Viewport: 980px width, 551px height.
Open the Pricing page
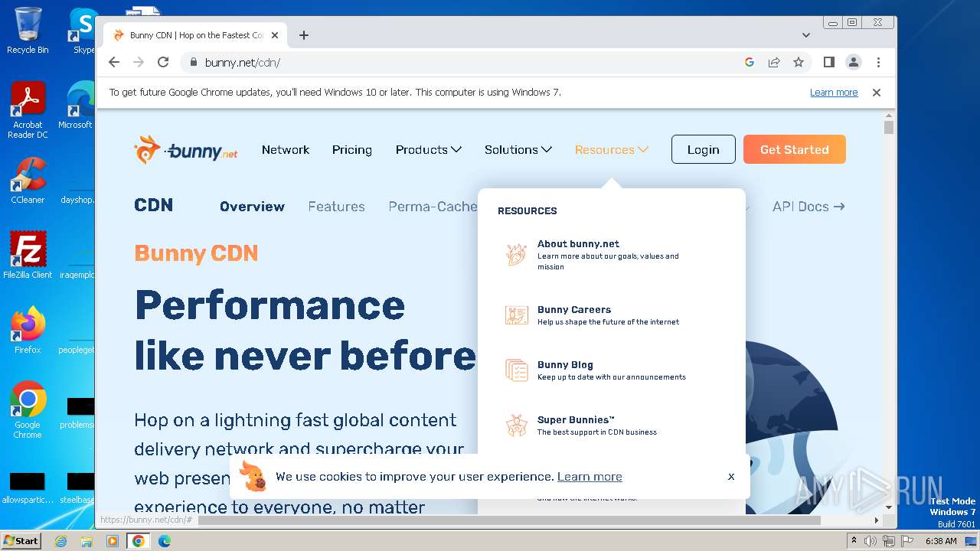pyautogui.click(x=352, y=150)
